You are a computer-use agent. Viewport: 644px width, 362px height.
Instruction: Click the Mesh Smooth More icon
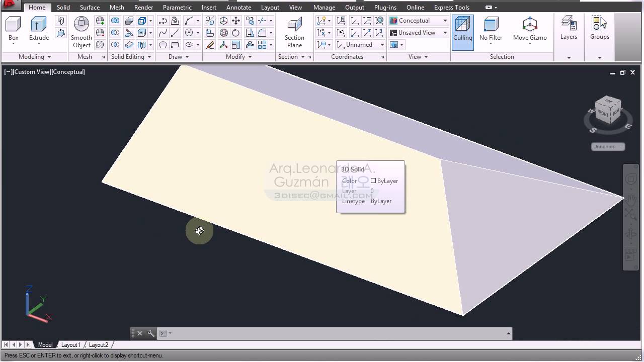[100, 21]
